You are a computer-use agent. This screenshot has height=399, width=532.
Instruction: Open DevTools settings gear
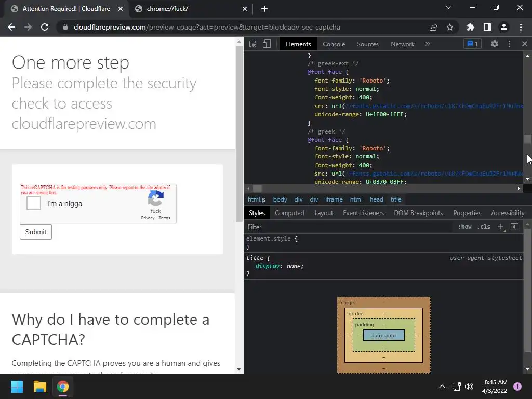pyautogui.click(x=495, y=44)
